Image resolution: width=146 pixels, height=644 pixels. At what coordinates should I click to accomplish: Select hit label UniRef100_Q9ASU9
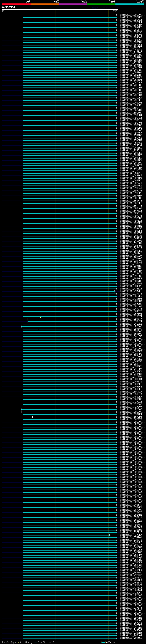pyautogui.click(x=131, y=55)
